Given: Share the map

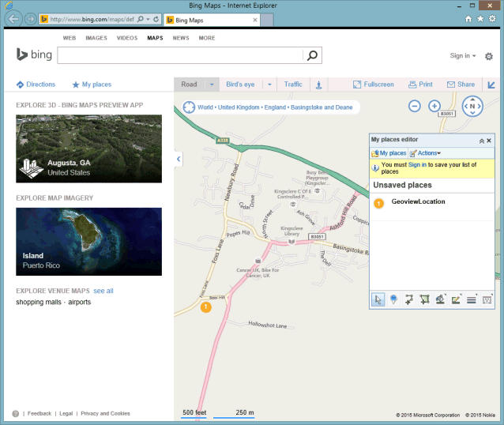Looking at the screenshot, I should point(461,85).
